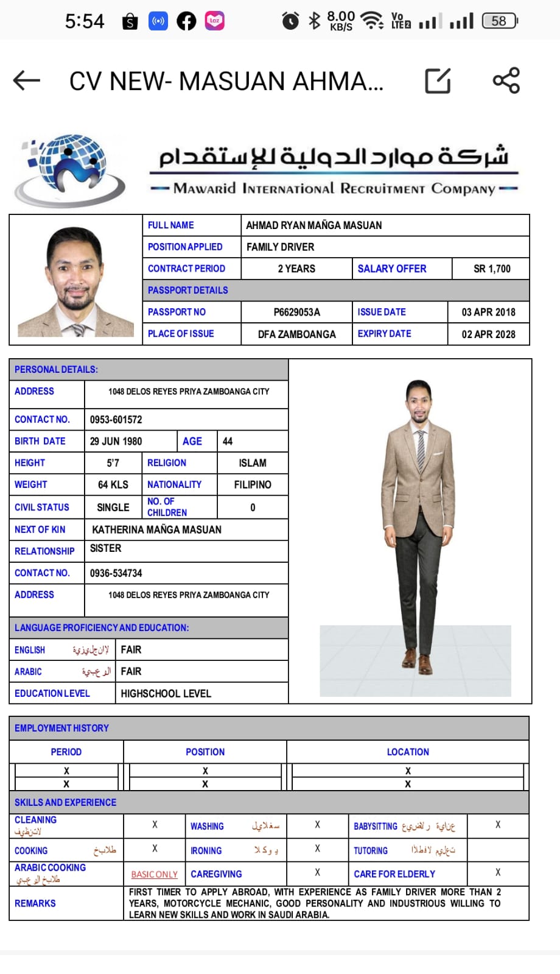Tap the CAREGIVING skill label
Screen dimensions: 560x974
click(216, 874)
